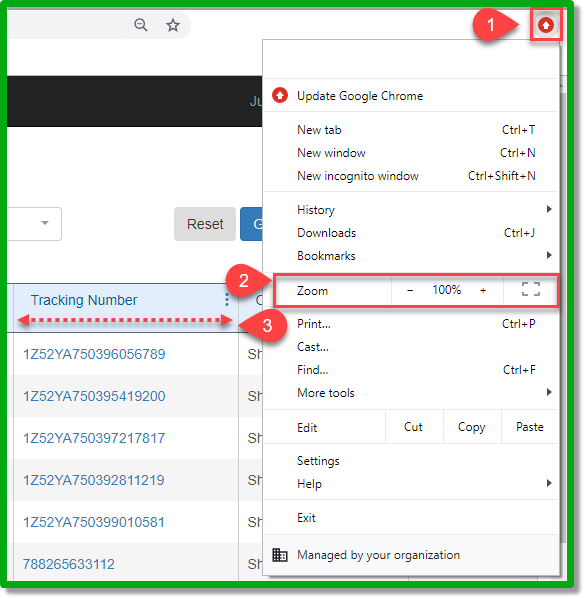
Task: Select Cast... from the menu
Action: click(x=411, y=347)
